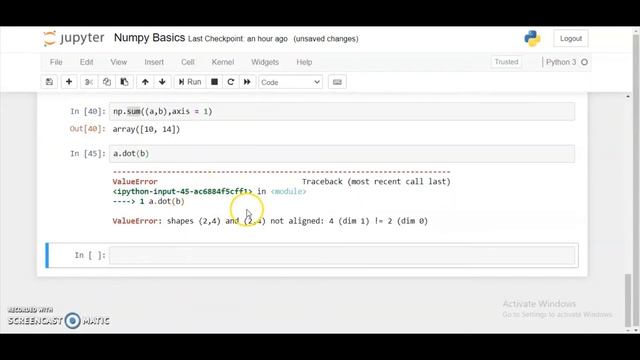Open the View menu
The image size is (640, 360).
118,62
